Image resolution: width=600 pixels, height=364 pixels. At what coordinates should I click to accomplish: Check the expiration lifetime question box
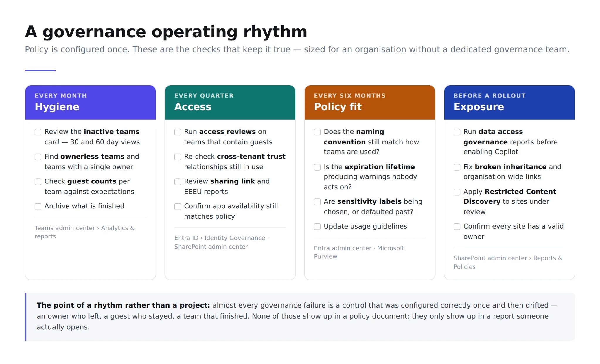pos(317,167)
